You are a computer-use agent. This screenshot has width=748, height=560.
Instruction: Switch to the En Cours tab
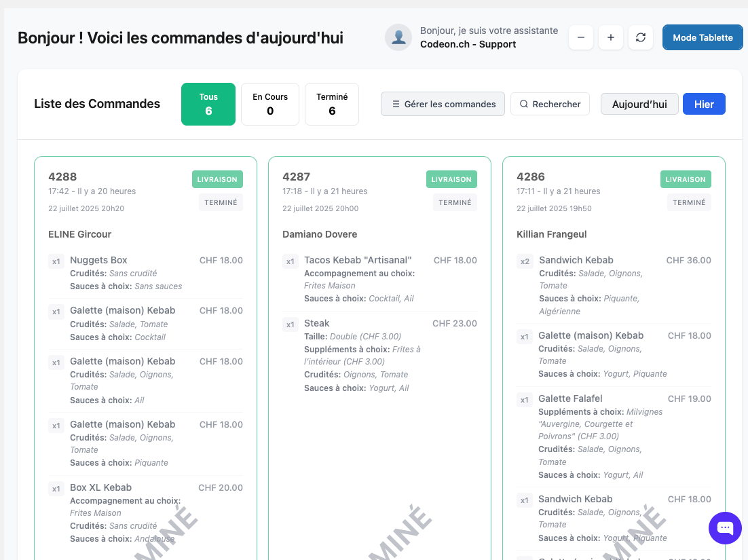pyautogui.click(x=270, y=104)
